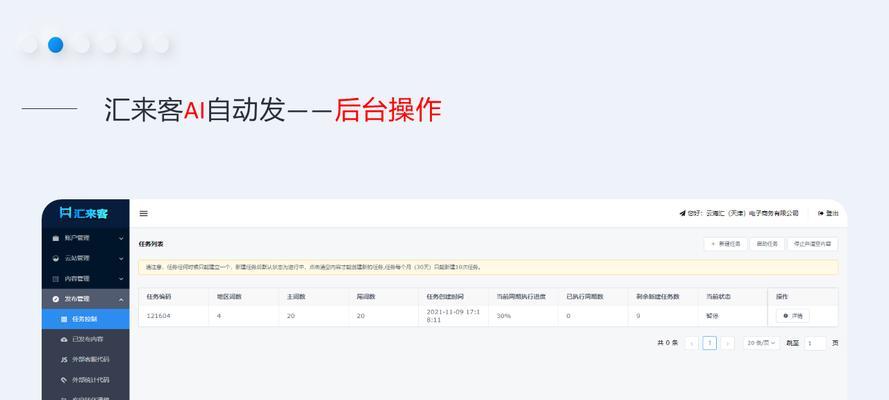Click the 剩余新建任务数 column header
This screenshot has width=889, height=400.
(658, 297)
